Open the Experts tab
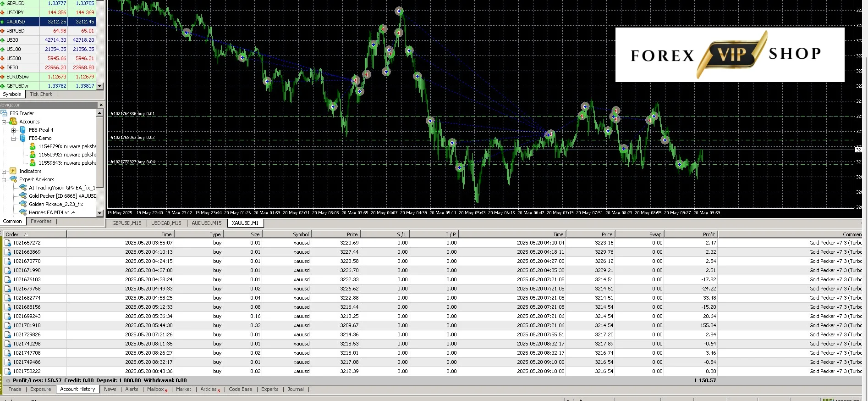 pos(270,389)
